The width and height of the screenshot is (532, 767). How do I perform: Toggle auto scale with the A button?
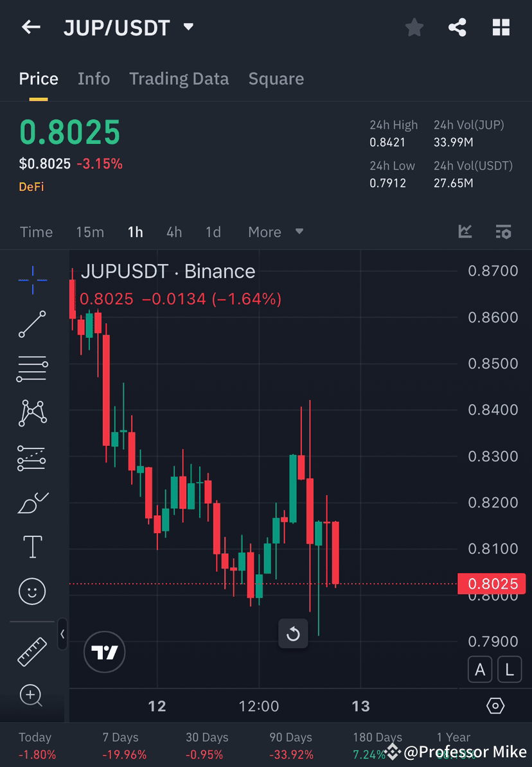coord(480,669)
